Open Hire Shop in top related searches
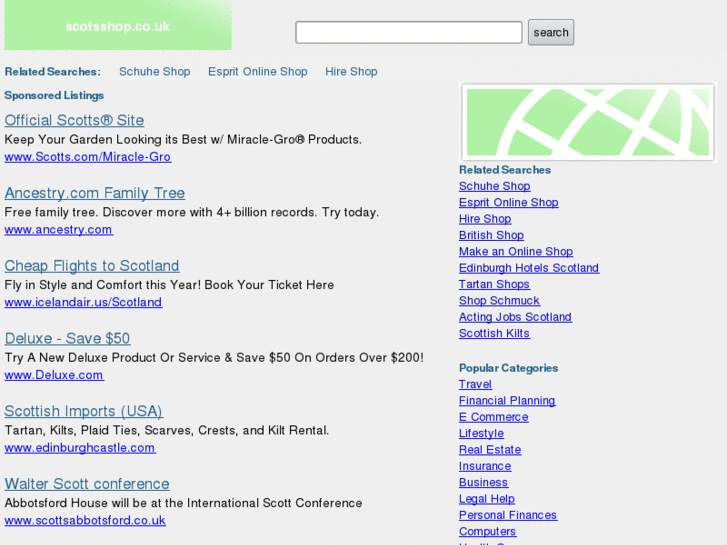 351,71
